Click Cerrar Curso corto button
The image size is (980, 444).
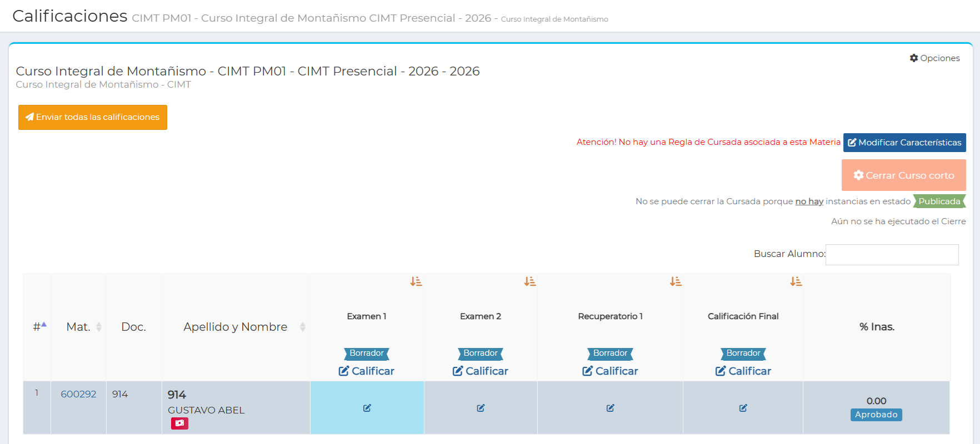(x=904, y=175)
